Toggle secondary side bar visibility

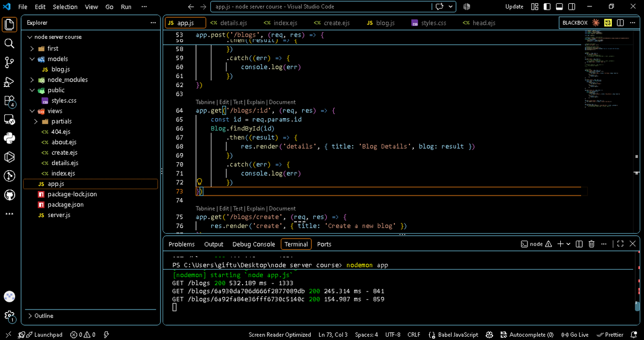coord(572,6)
